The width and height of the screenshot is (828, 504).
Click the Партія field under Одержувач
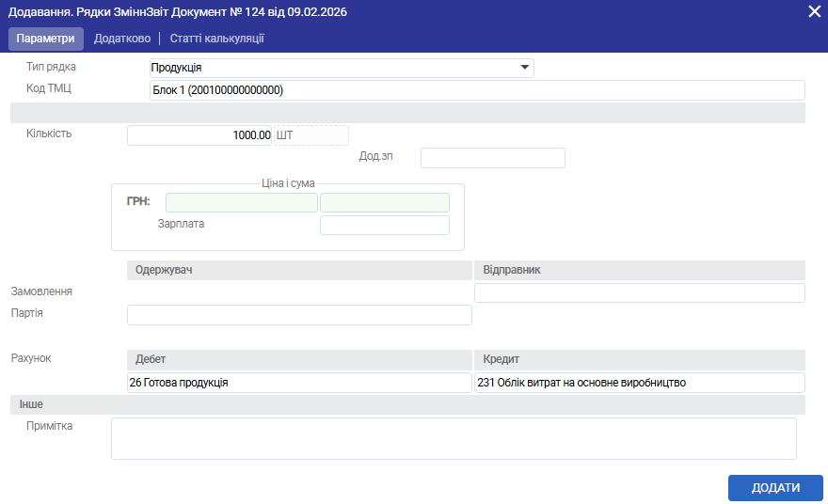coord(299,315)
